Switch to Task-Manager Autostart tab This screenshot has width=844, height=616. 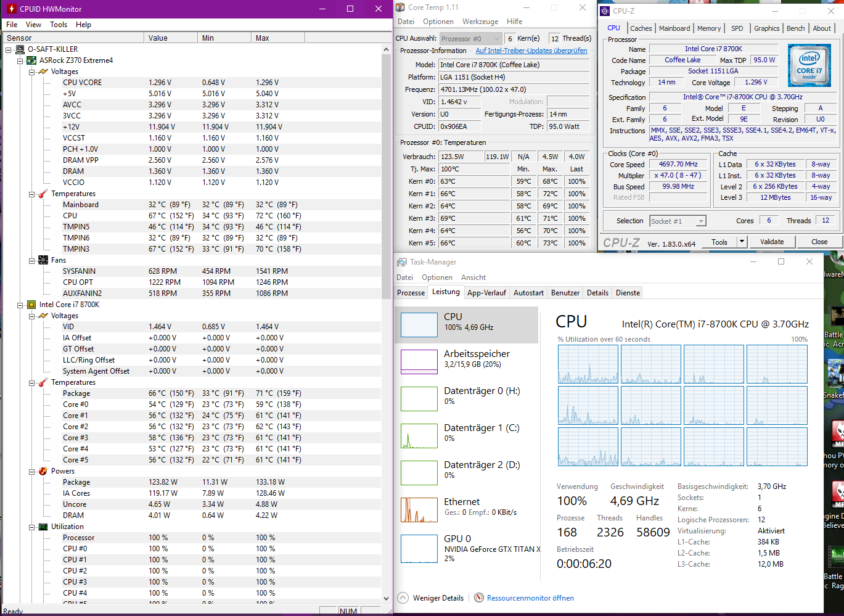528,293
